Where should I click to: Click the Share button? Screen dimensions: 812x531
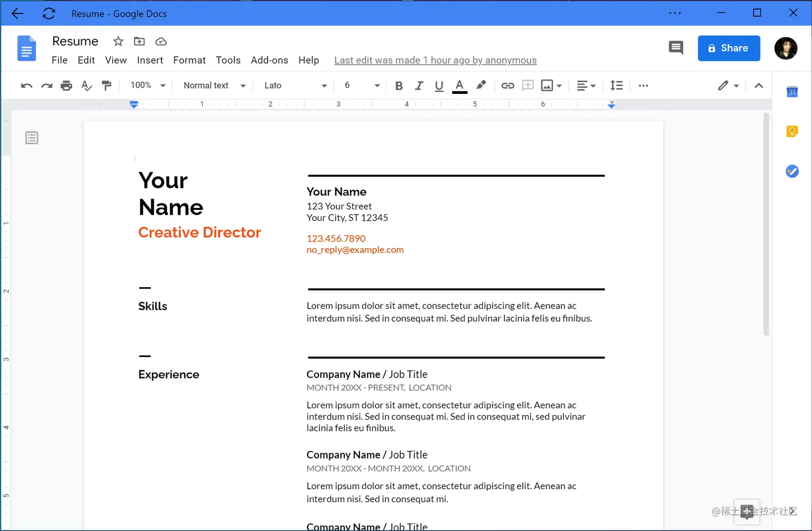pos(729,48)
